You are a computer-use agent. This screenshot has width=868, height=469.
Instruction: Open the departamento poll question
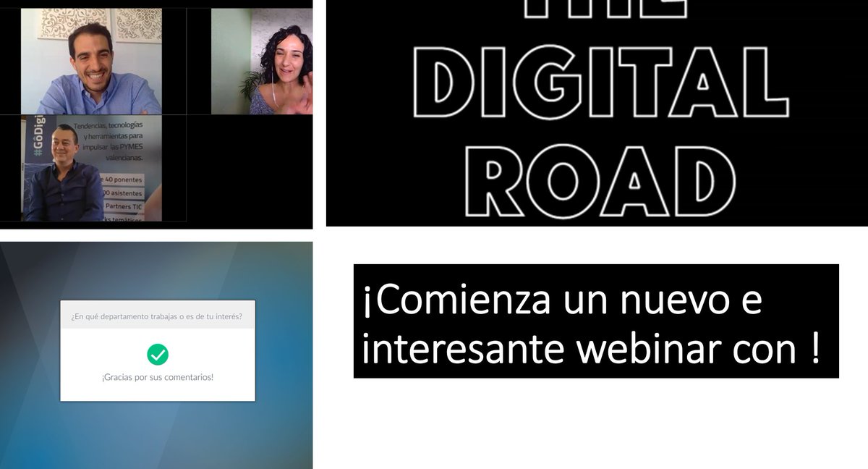pyautogui.click(x=156, y=316)
